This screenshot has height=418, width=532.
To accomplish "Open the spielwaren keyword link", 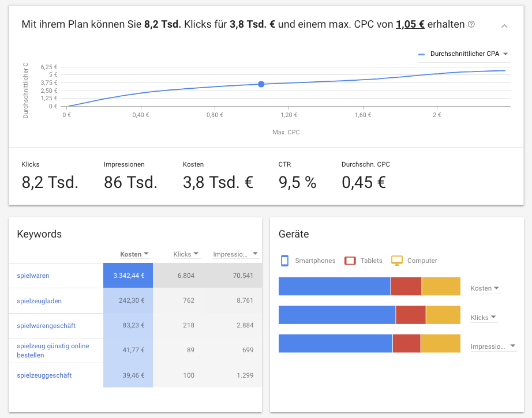I will pyautogui.click(x=33, y=276).
